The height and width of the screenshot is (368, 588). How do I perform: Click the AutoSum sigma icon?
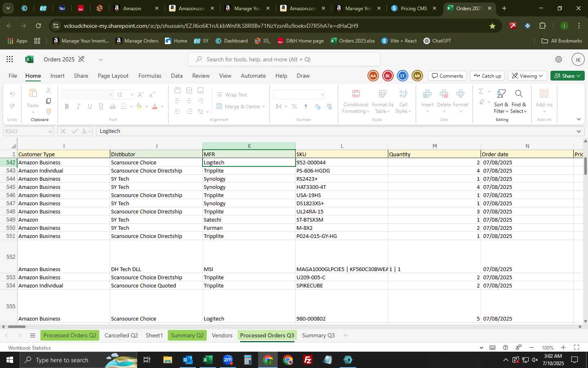tap(481, 91)
